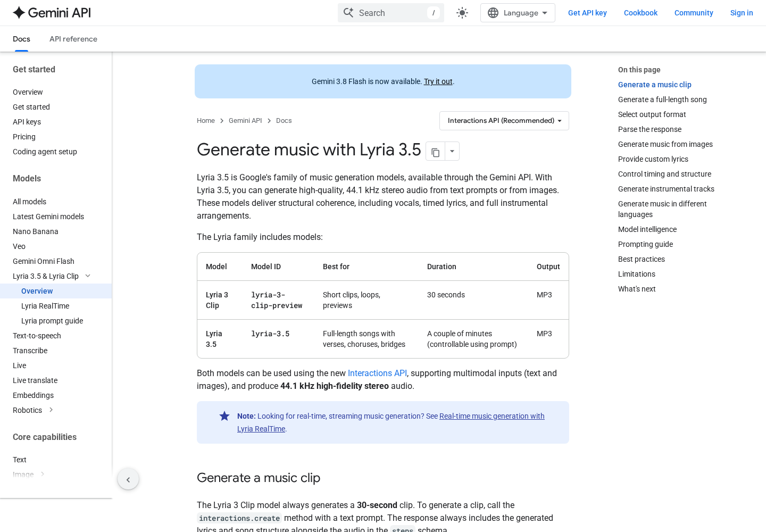The height and width of the screenshot is (532, 766).
Task: Go to Gemini API breadcrumb
Action: point(245,121)
